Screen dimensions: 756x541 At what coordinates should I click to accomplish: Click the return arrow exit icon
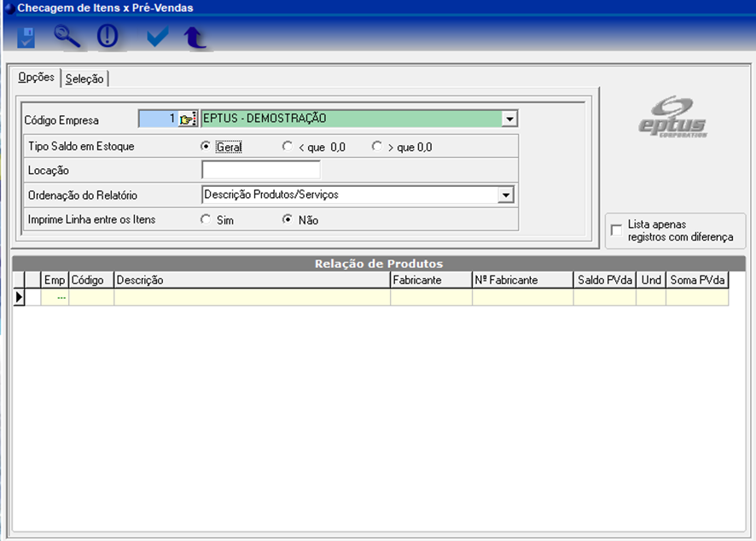195,37
